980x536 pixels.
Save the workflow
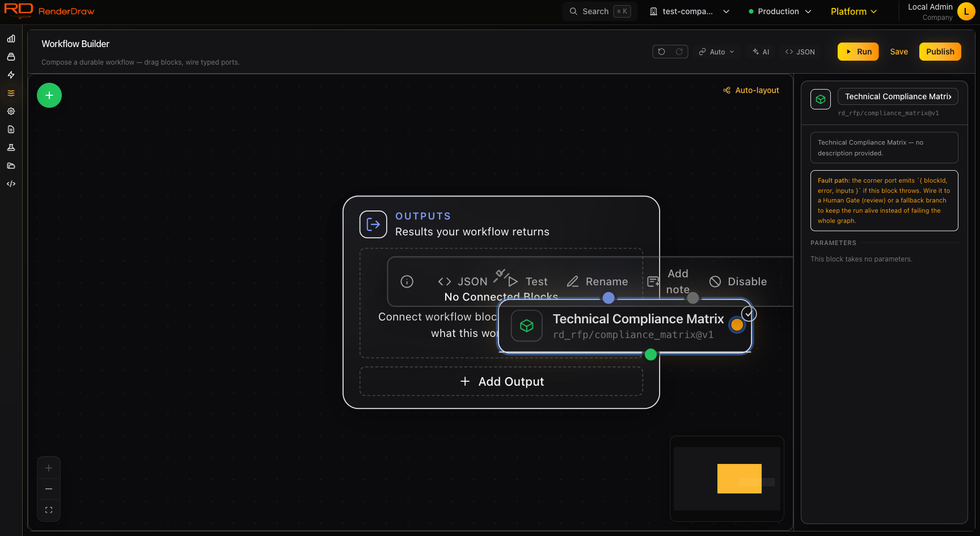[899, 52]
